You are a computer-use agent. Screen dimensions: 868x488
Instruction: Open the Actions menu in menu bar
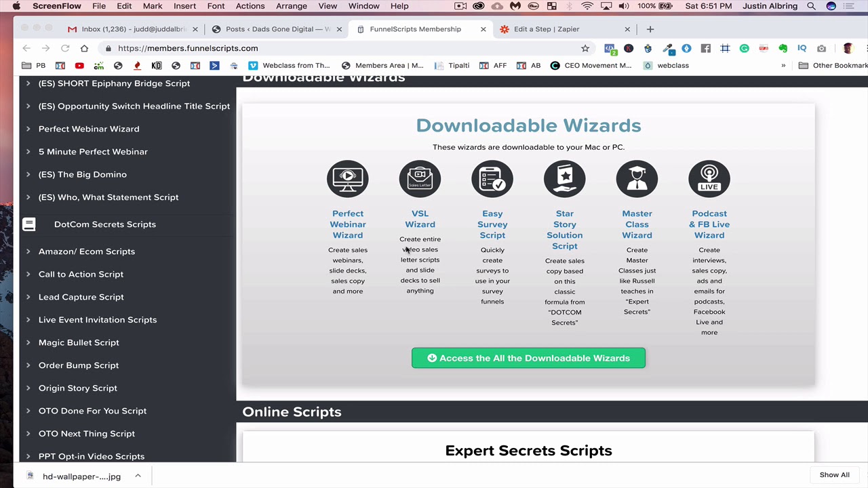coord(250,6)
